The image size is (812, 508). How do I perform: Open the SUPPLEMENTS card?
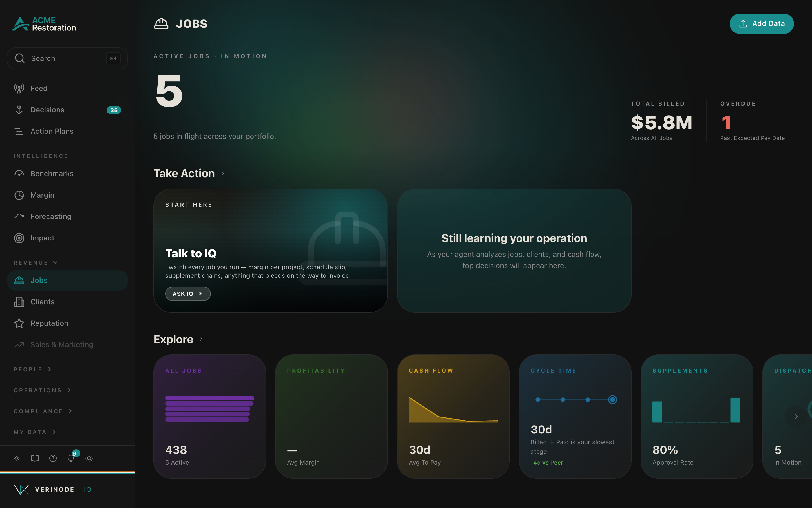(x=697, y=416)
